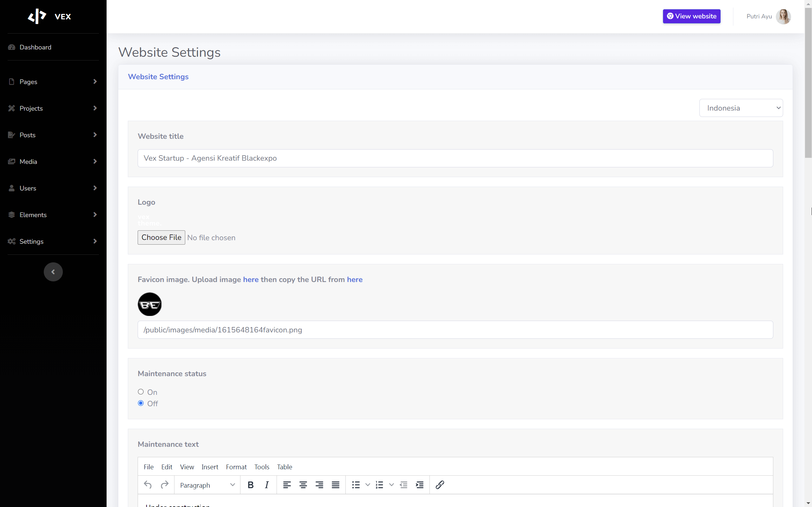This screenshot has height=507, width=812.
Task: Expand the Settings sidebar section
Action: [x=53, y=241]
